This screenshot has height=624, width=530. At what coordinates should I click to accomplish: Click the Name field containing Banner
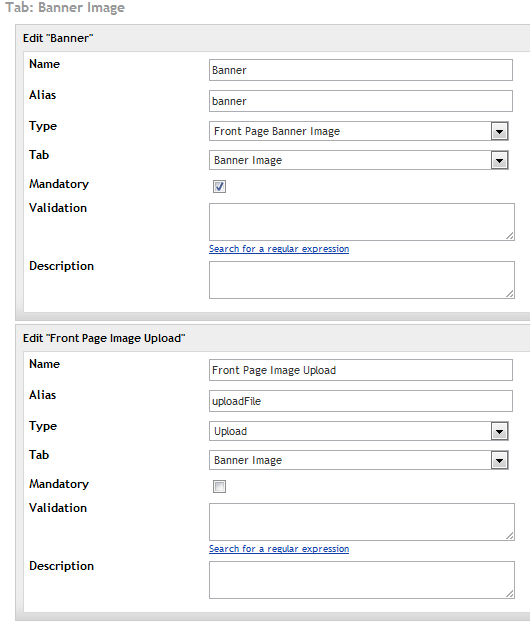click(361, 70)
